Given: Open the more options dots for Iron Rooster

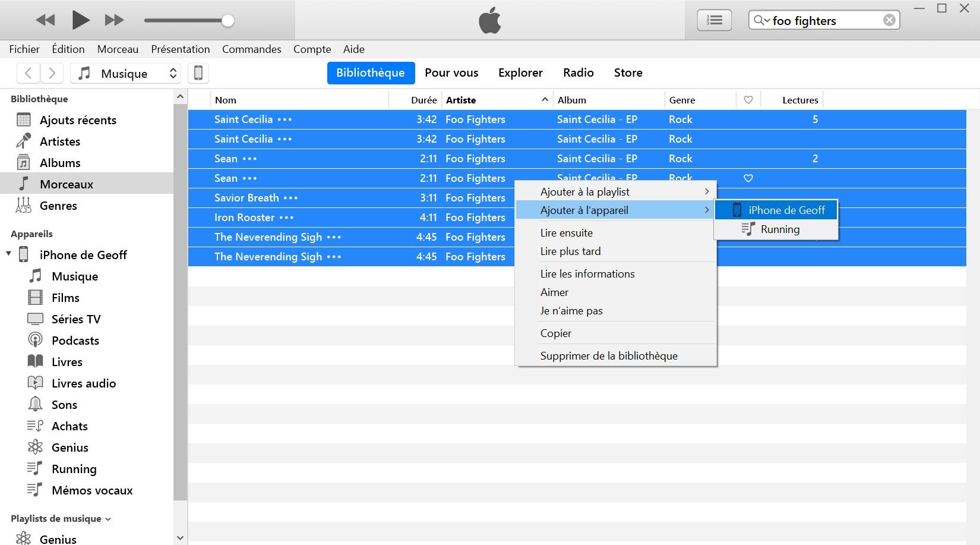Looking at the screenshot, I should [286, 218].
